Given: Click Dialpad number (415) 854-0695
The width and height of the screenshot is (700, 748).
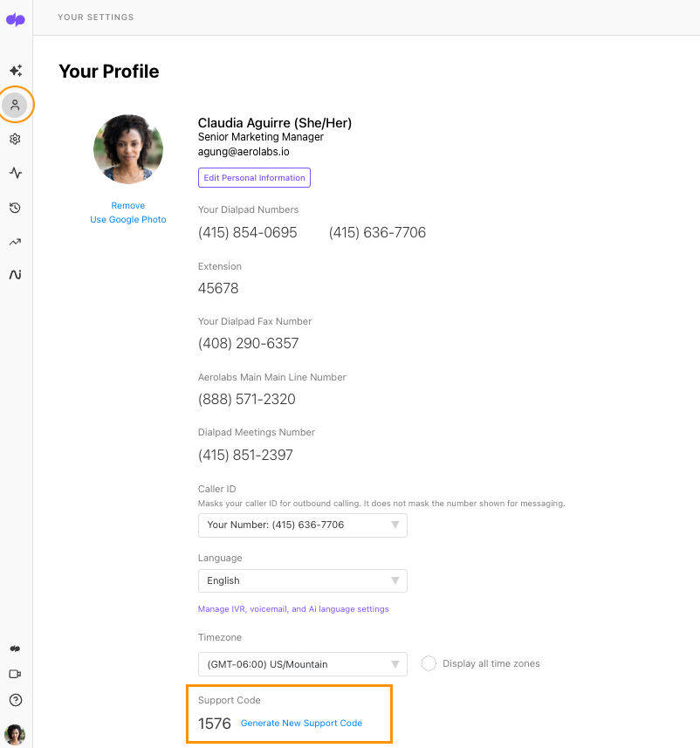Looking at the screenshot, I should pos(248,232).
